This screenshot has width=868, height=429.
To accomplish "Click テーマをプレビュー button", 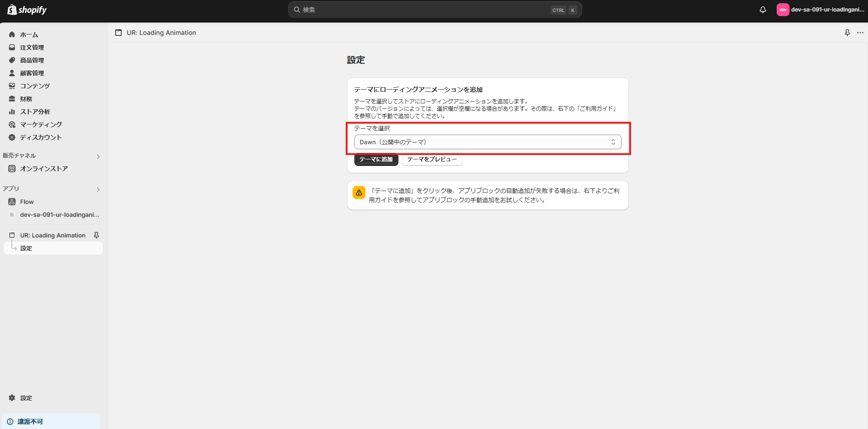I will 432,159.
